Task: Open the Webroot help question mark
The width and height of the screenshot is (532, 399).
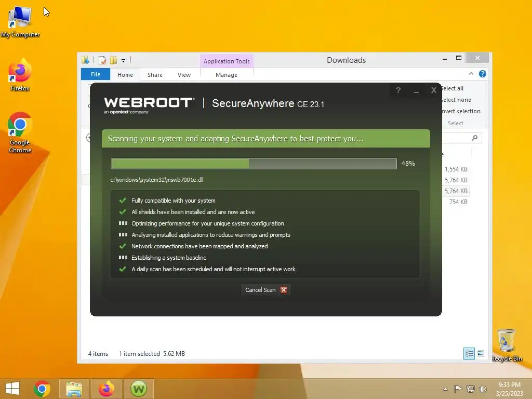Action: point(398,90)
